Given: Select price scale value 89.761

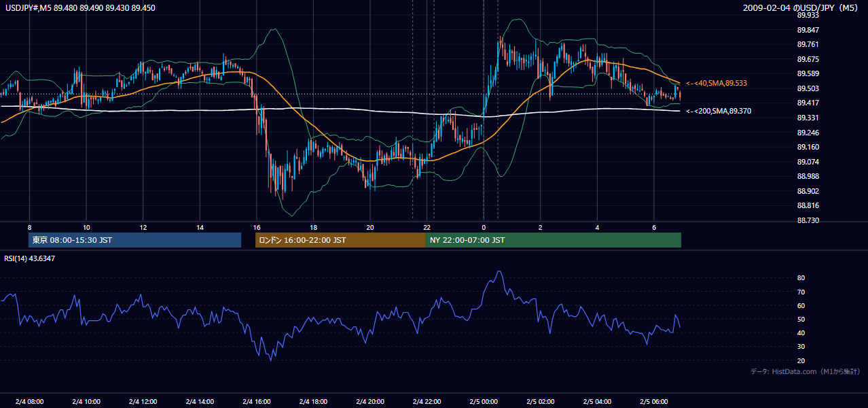Looking at the screenshot, I should 808,44.
